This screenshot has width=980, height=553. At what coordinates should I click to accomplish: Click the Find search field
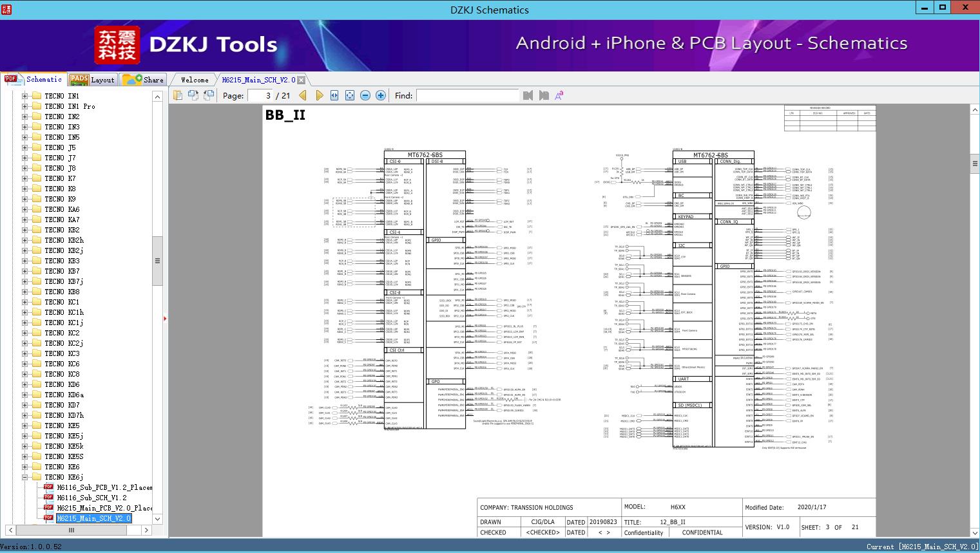[467, 95]
